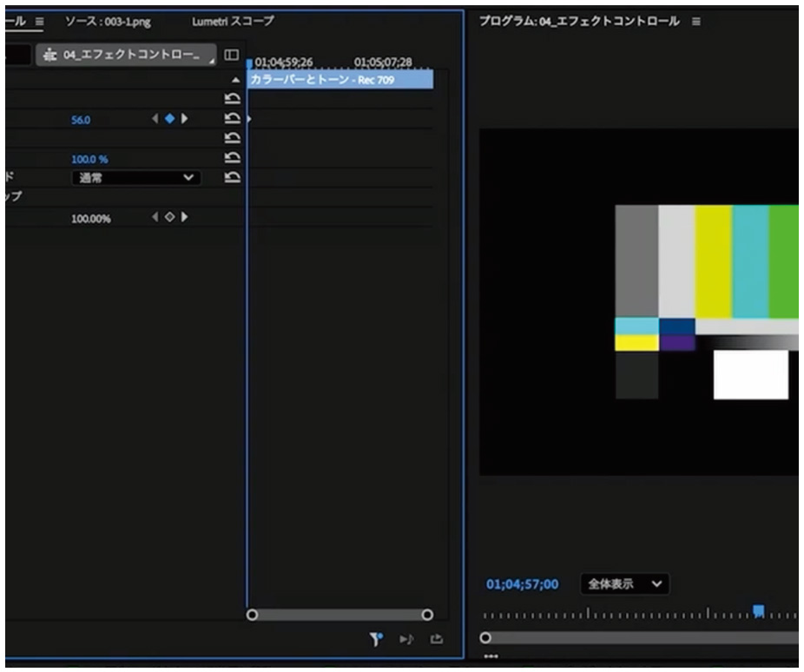Switch to the ソース: 003-1.png tab
804x672 pixels.
pos(107,21)
